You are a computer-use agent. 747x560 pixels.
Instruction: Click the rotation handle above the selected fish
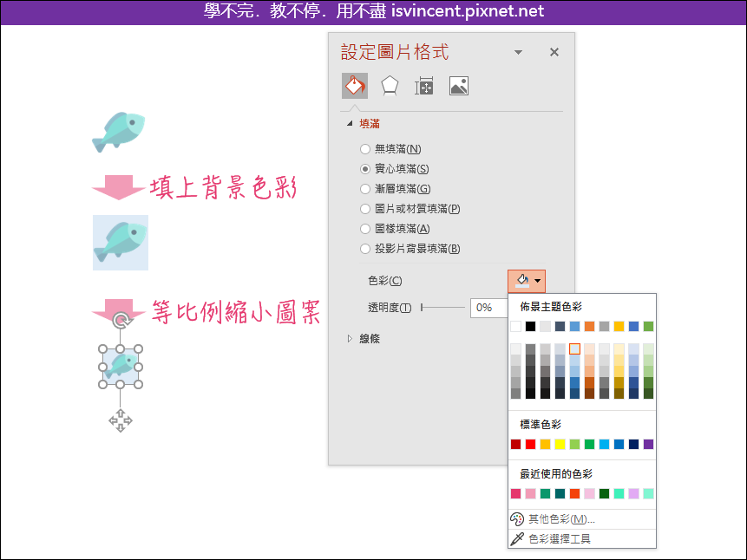[121, 320]
